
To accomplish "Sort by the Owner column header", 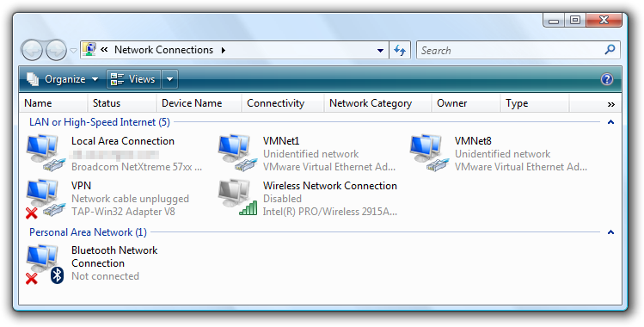I will pyautogui.click(x=466, y=103).
